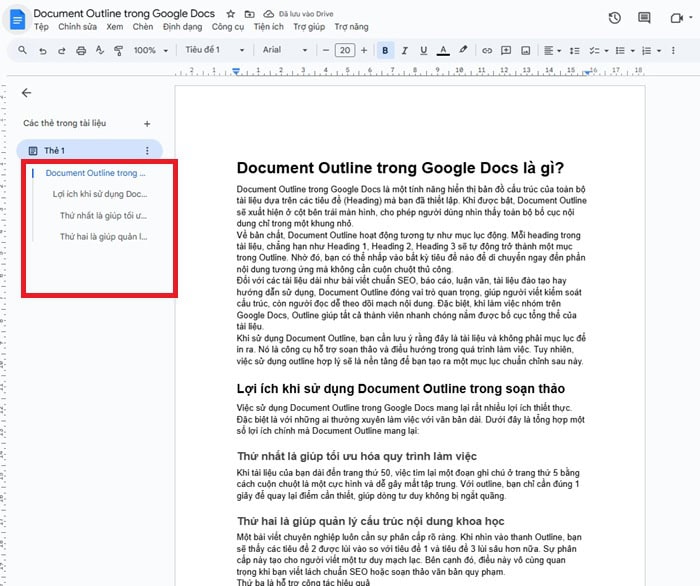Toggle underline formatting
The height and width of the screenshot is (586, 700).
click(423, 50)
